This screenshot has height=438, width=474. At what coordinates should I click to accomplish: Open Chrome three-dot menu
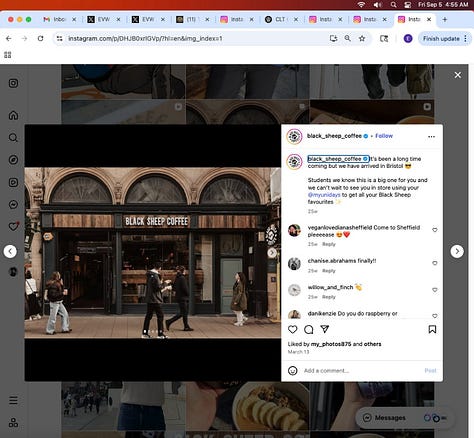[466, 39]
